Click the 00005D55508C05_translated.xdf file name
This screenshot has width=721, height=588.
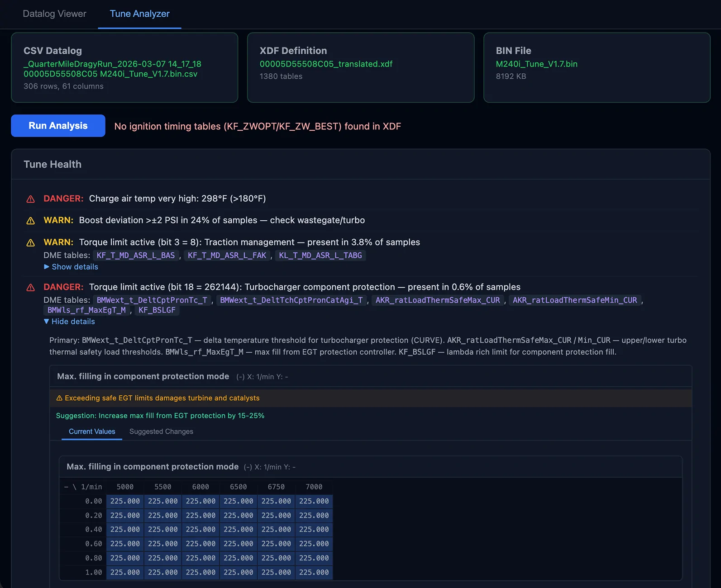pos(326,64)
